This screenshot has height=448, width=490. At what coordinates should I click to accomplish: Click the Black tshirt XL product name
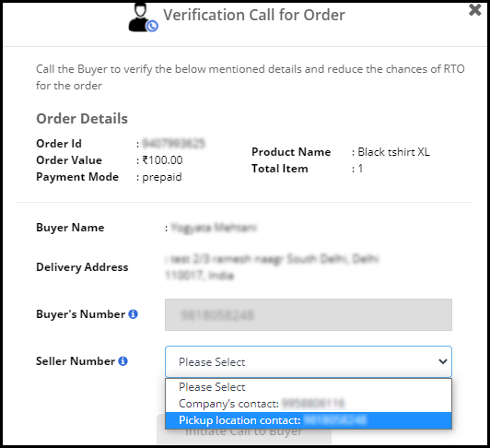coord(393,152)
